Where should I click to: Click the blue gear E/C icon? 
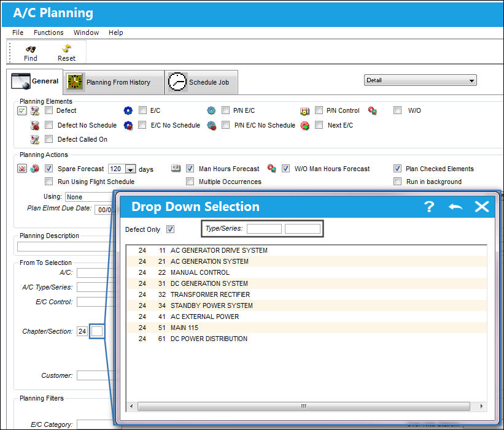[x=128, y=111]
